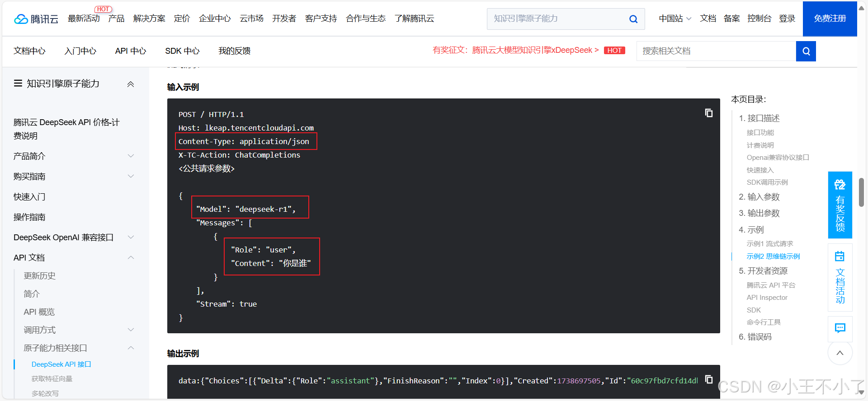Open 操作指南 in the sidebar

[x=29, y=217]
